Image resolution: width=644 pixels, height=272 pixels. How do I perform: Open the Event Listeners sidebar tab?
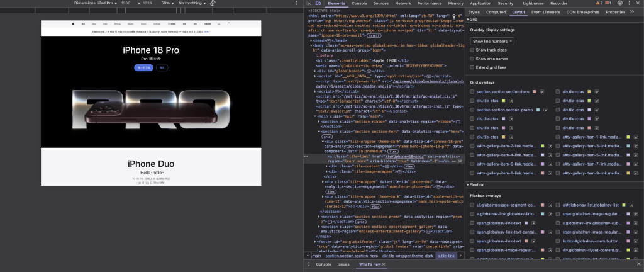point(545,12)
